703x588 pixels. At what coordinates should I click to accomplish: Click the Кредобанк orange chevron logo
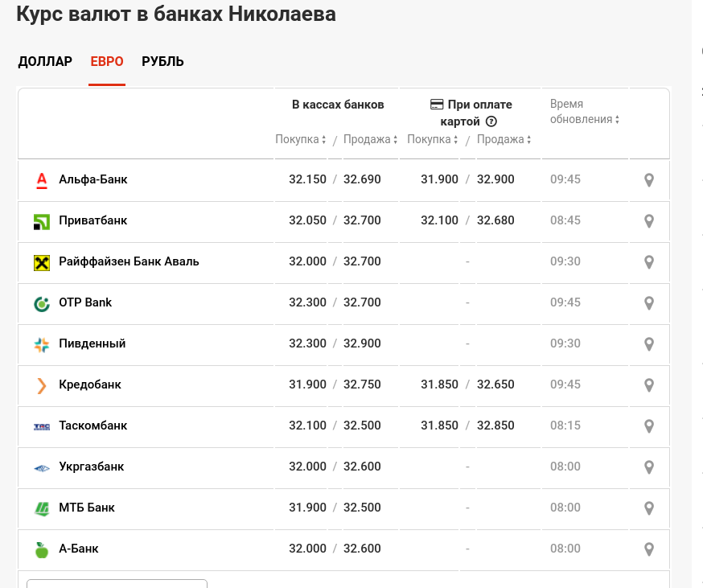[42, 386]
